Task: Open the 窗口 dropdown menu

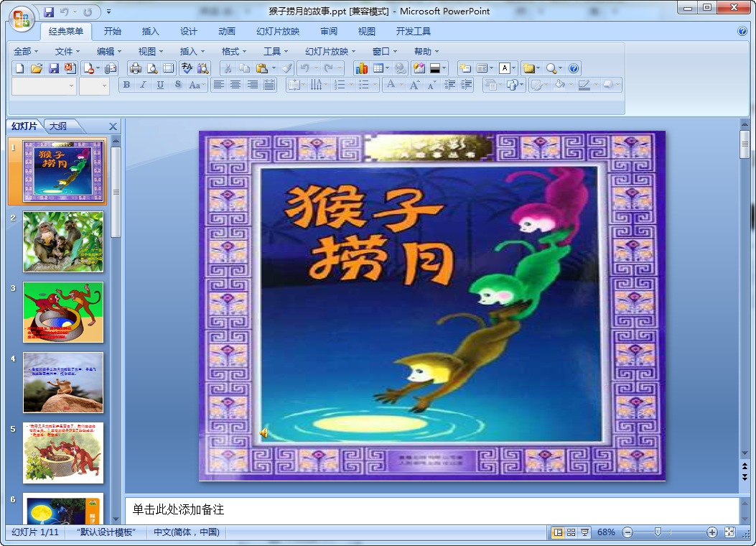Action: (385, 52)
